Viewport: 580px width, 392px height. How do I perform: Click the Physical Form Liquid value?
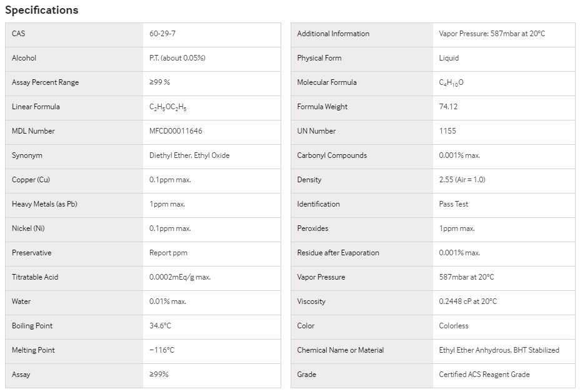pos(449,58)
